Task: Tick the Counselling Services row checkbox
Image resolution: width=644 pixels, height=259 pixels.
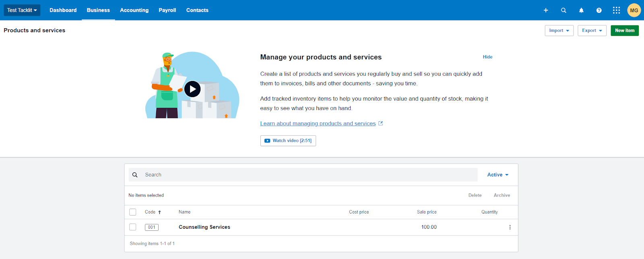Action: tap(133, 227)
